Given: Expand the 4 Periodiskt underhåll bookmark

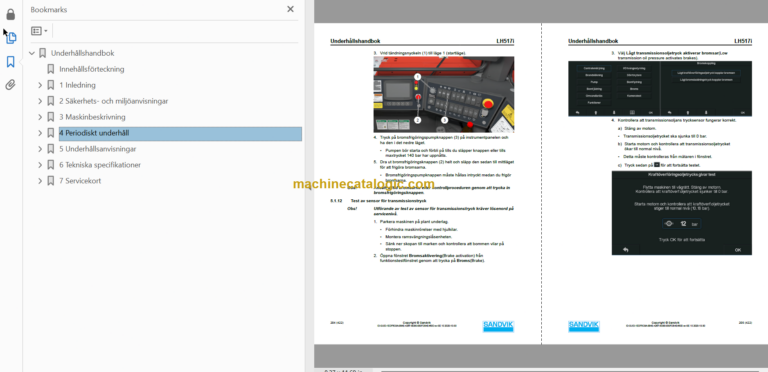Looking at the screenshot, I should pyautogui.click(x=40, y=133).
